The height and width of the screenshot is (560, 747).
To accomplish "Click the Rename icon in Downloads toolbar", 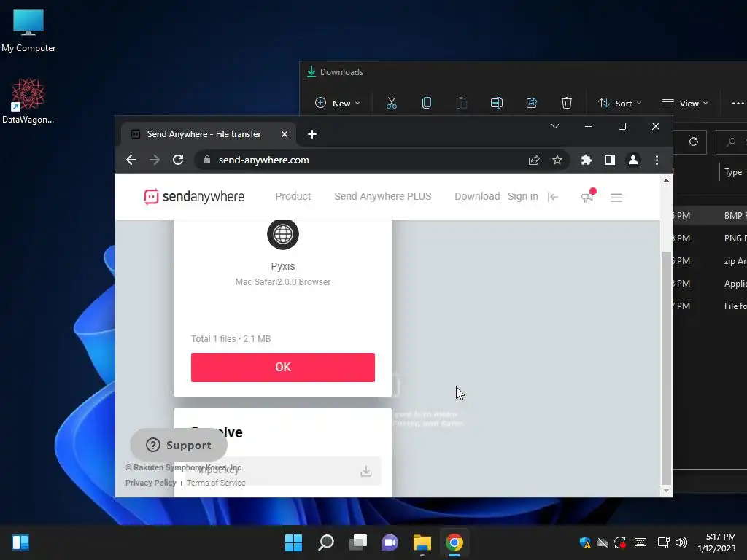I will tap(496, 103).
